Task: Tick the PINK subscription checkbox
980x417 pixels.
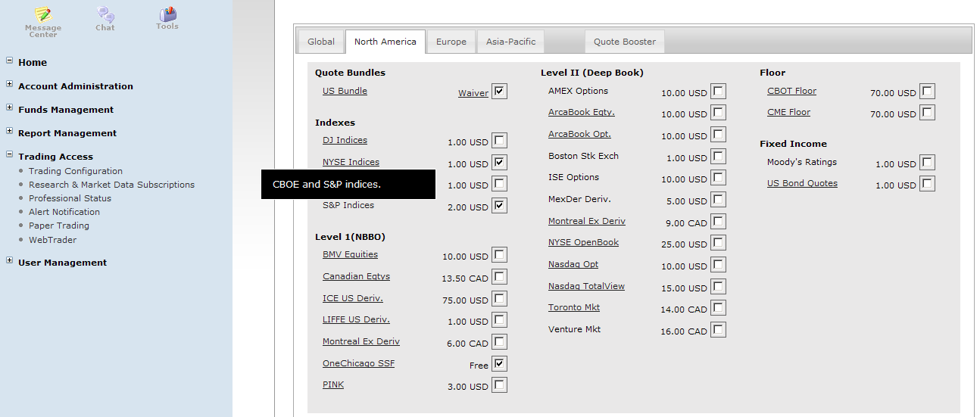Action: tap(499, 384)
